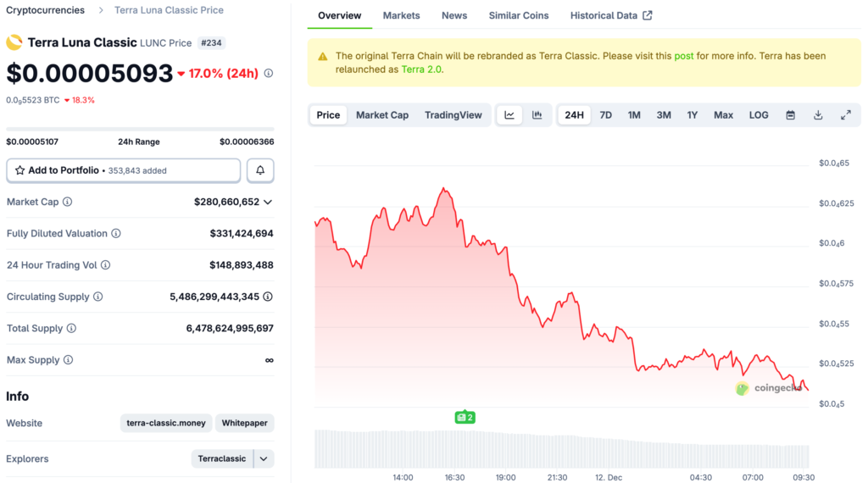The width and height of the screenshot is (868, 483).
Task: Expand the Market Cap value chevron
Action: click(268, 203)
